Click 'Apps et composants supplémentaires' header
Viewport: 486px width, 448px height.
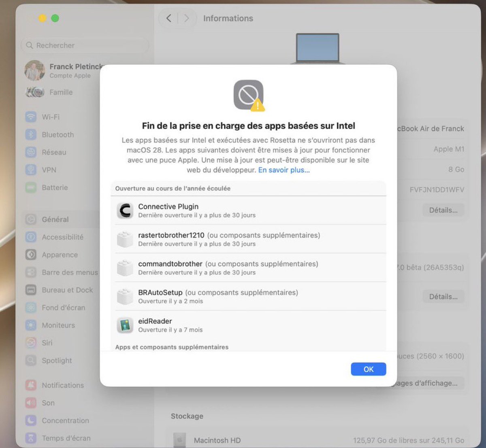[x=172, y=347]
